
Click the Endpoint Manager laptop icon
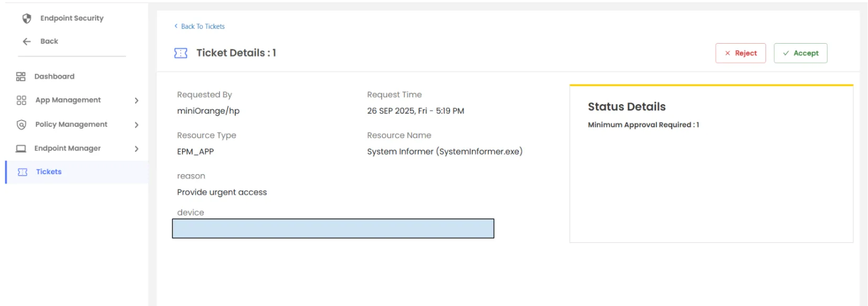(x=21, y=149)
